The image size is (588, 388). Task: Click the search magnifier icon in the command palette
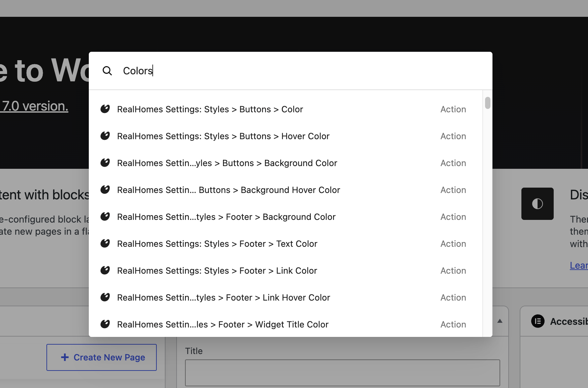pos(107,71)
